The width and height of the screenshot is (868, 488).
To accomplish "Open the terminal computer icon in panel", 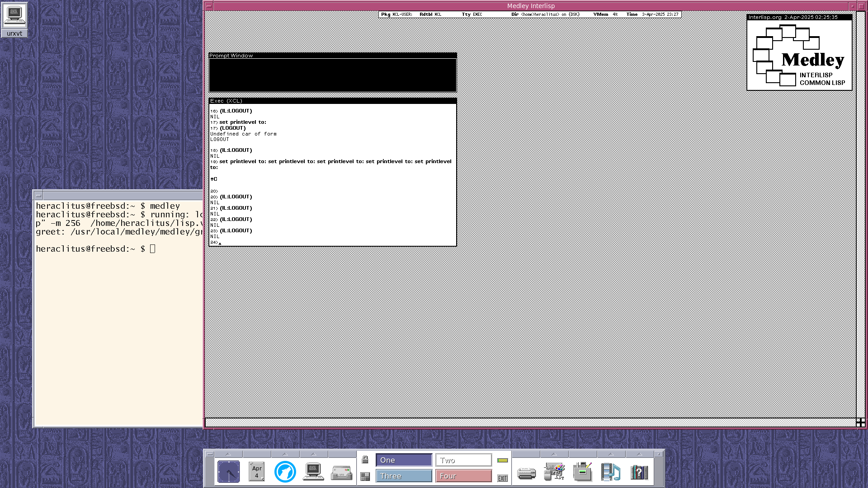I will coord(313,472).
